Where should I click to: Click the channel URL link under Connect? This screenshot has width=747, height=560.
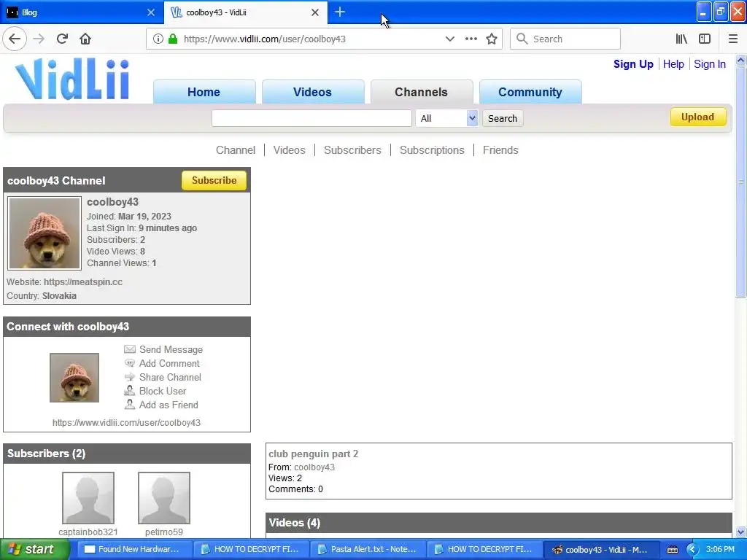(126, 422)
